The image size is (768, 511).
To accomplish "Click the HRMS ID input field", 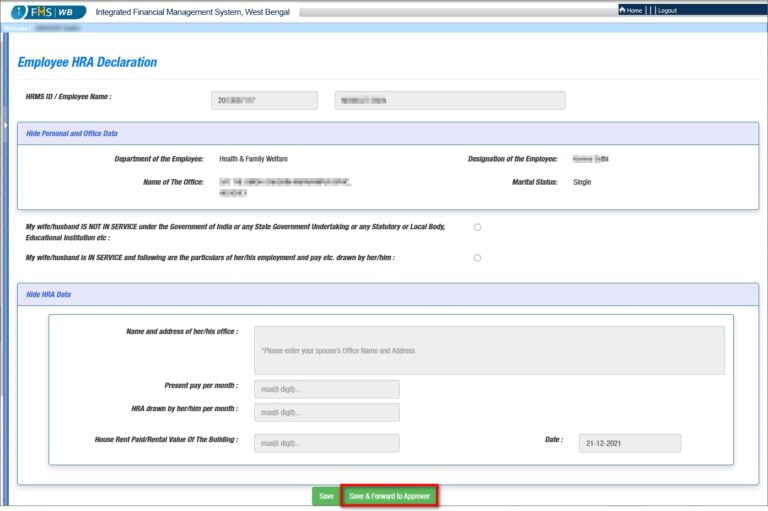I will (x=264, y=100).
